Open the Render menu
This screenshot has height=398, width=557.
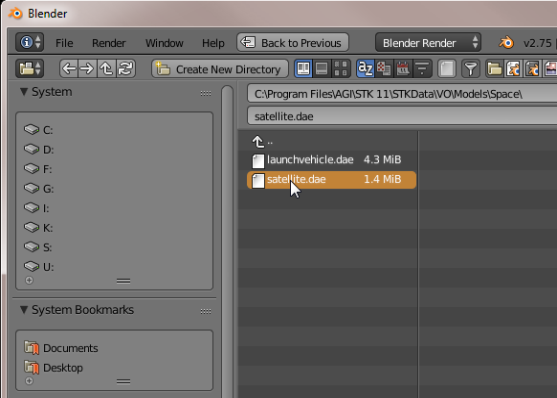pyautogui.click(x=109, y=43)
